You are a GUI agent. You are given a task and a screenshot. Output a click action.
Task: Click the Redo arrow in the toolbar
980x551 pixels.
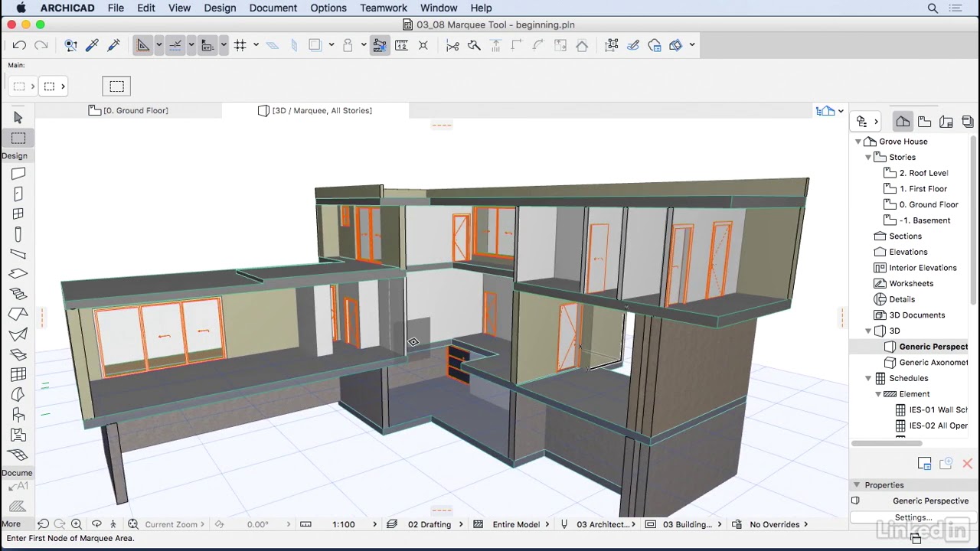(41, 45)
